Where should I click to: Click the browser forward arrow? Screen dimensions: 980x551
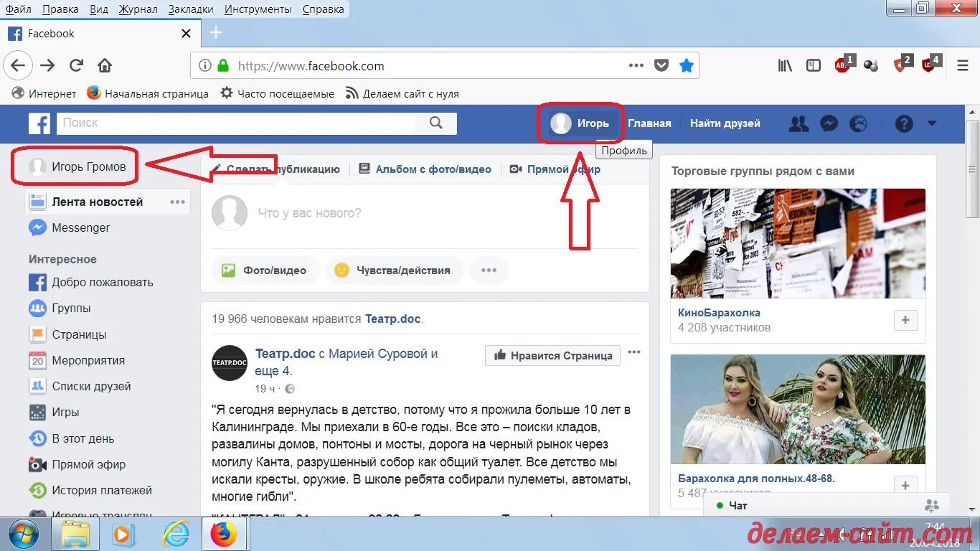click(47, 66)
